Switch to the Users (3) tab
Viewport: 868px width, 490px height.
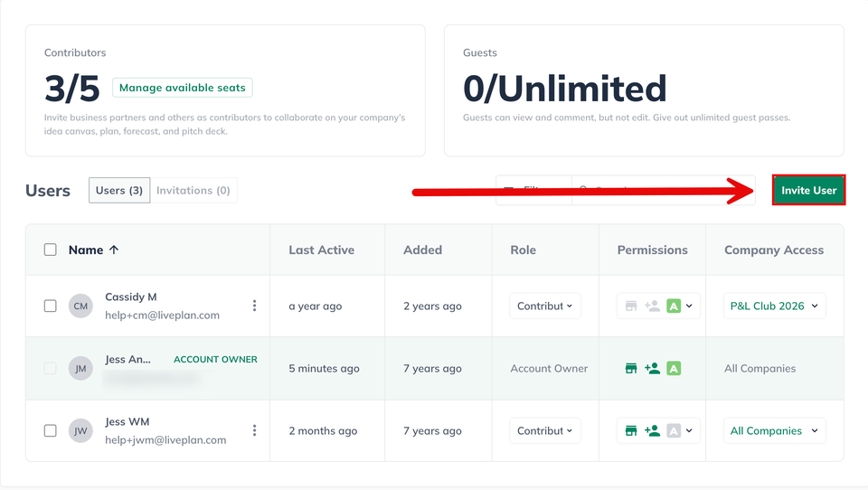(x=119, y=190)
